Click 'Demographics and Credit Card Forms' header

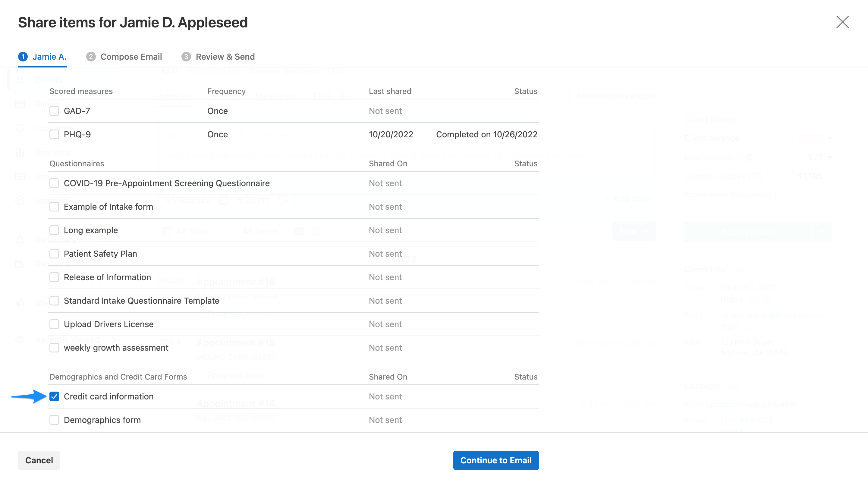pyautogui.click(x=118, y=377)
